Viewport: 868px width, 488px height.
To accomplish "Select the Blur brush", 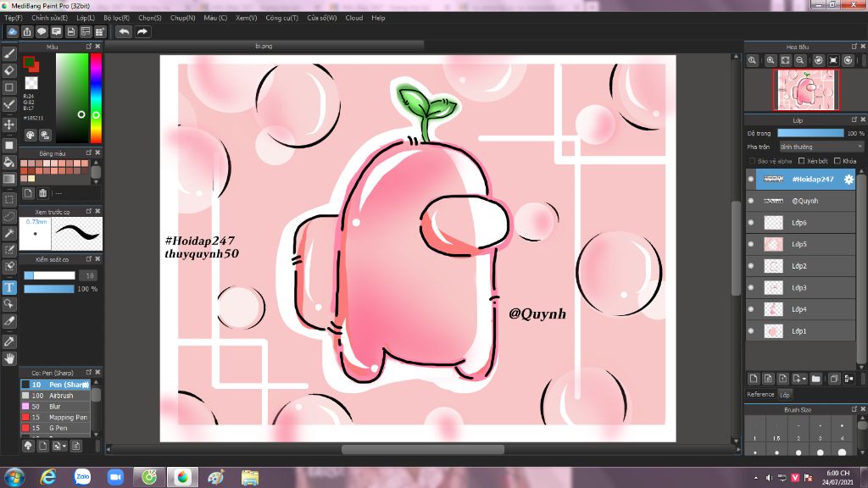I will (x=55, y=406).
